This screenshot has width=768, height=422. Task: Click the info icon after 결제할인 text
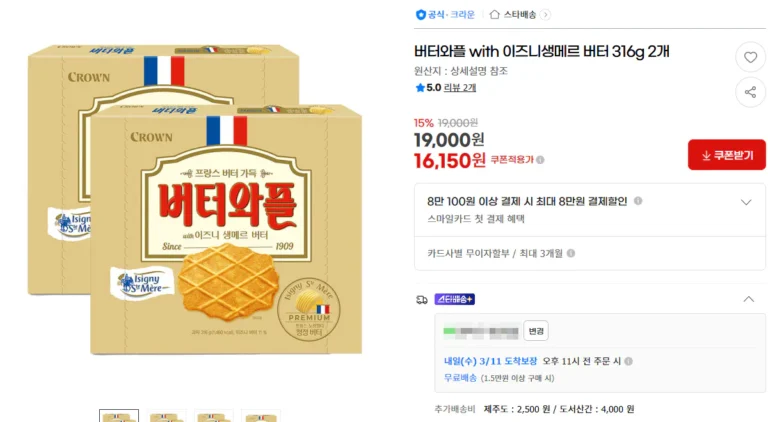point(638,201)
